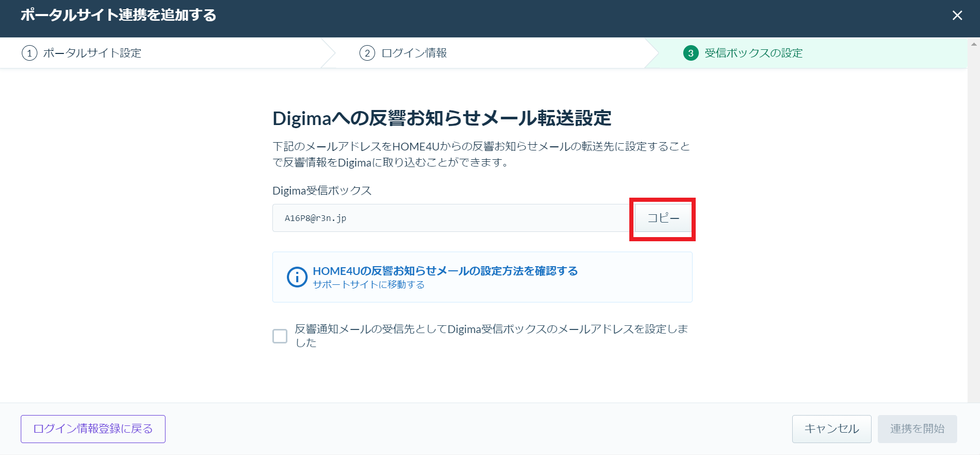Screen dimensions: 980x455
Task: Click the info icon beside HOME4U link
Action: pos(297,277)
